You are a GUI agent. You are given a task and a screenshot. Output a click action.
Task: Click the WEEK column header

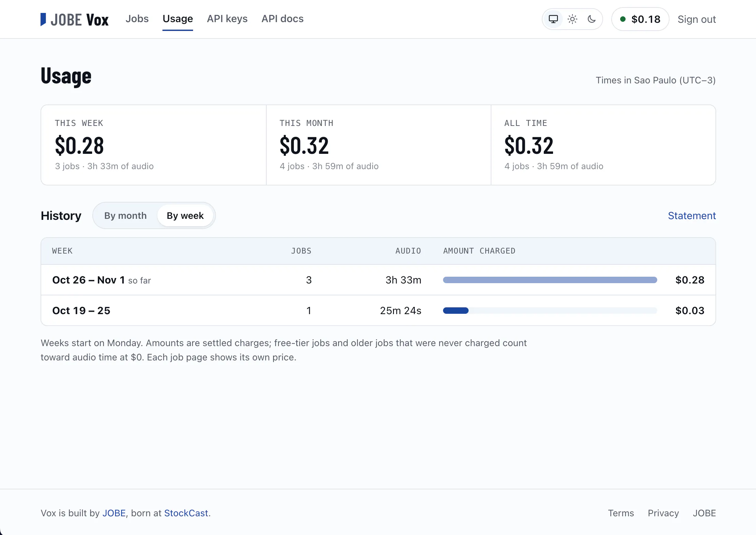pos(62,251)
